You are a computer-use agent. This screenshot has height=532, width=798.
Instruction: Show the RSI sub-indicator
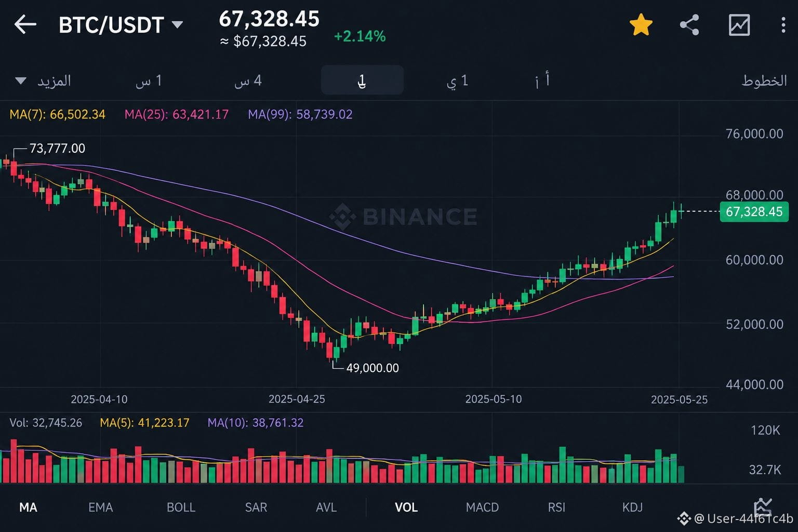coord(556,507)
